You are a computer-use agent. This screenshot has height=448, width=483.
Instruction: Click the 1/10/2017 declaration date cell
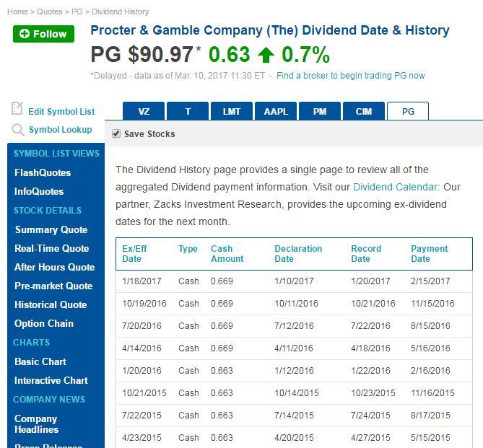click(294, 281)
